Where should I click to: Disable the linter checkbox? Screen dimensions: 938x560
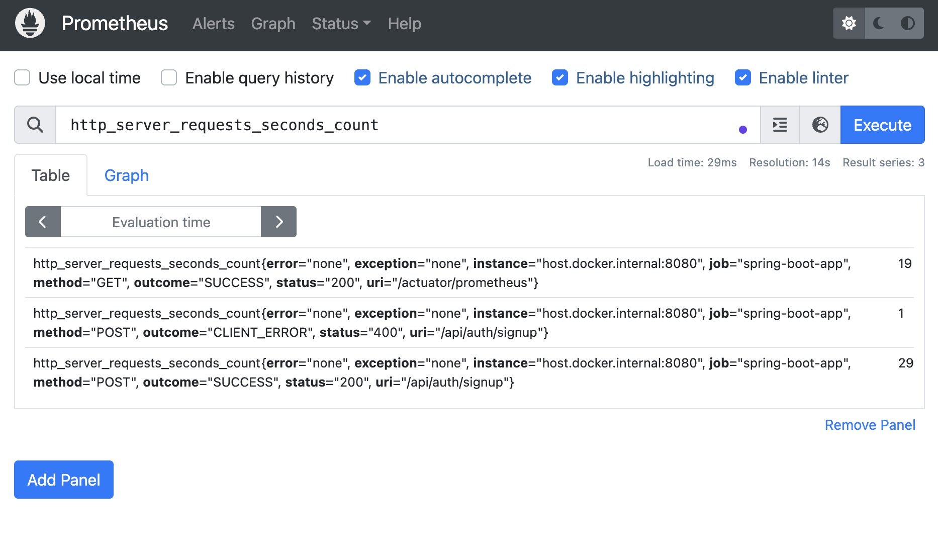pos(743,78)
